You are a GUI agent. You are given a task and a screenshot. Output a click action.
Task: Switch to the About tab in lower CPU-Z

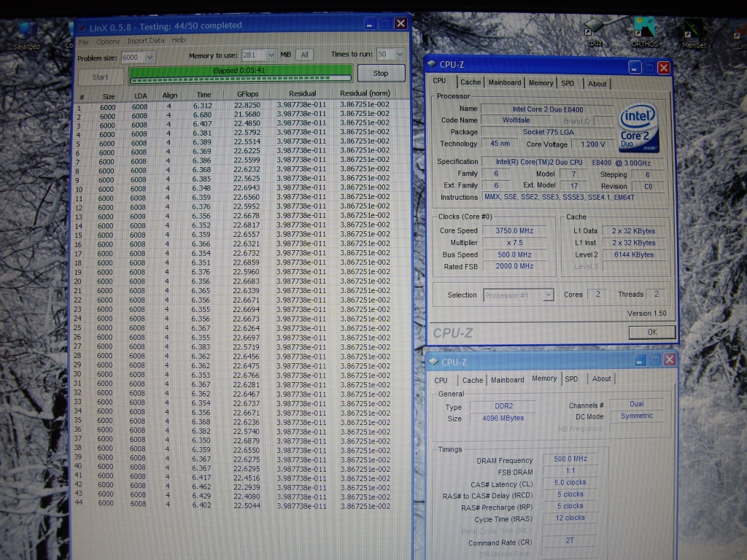(x=601, y=378)
